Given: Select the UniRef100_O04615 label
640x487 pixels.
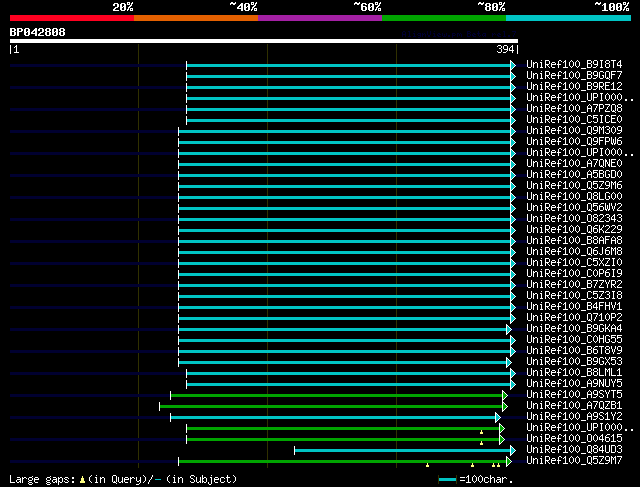Looking at the screenshot, I should tap(574, 439).
